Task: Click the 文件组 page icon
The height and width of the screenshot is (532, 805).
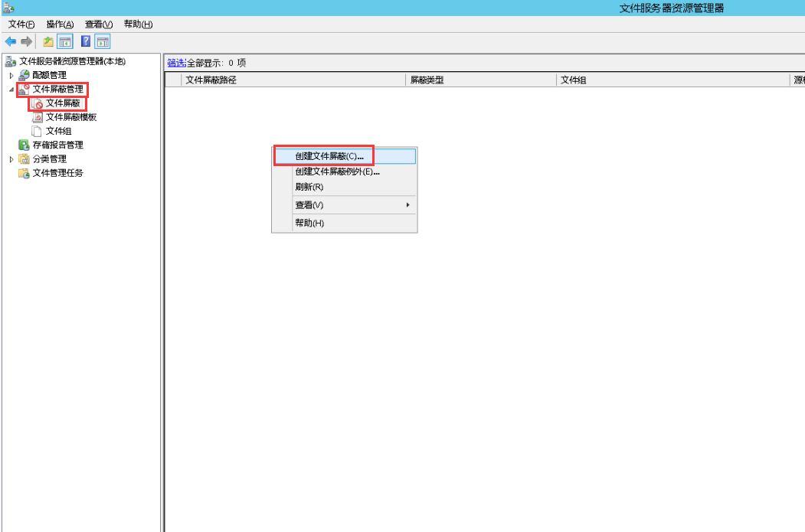Action: (x=37, y=132)
